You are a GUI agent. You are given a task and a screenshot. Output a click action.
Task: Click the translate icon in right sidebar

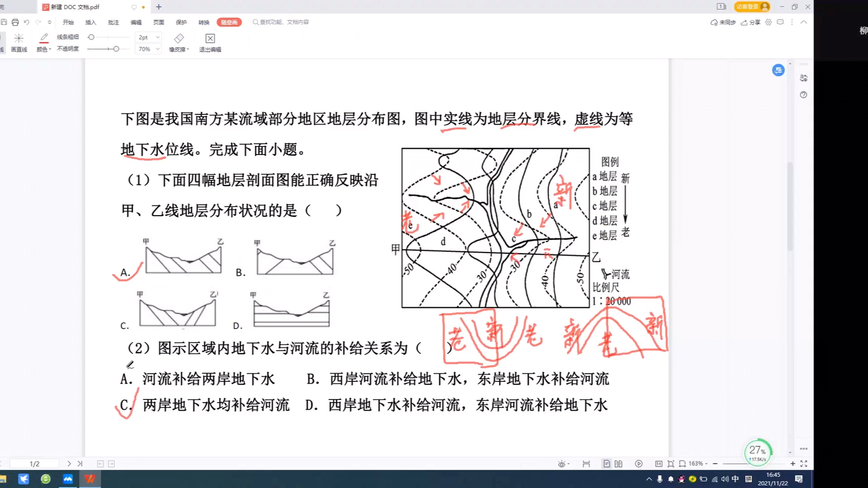[x=803, y=78]
